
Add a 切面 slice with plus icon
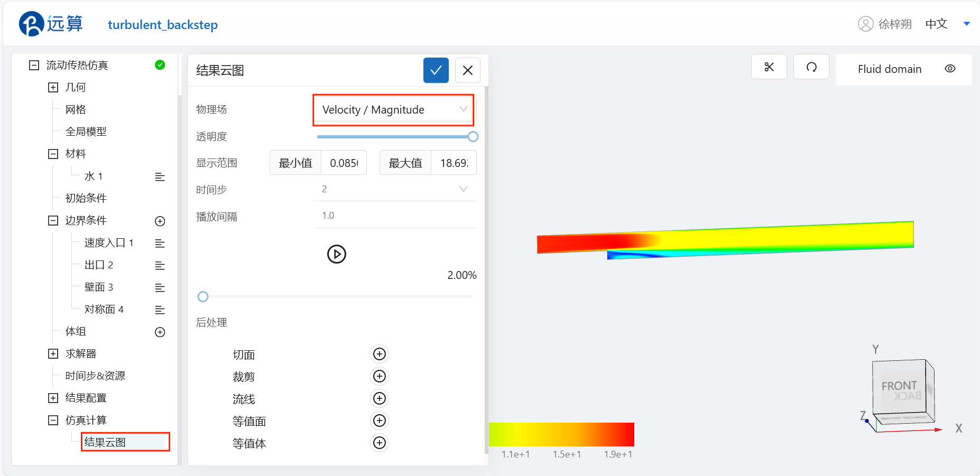(380, 354)
